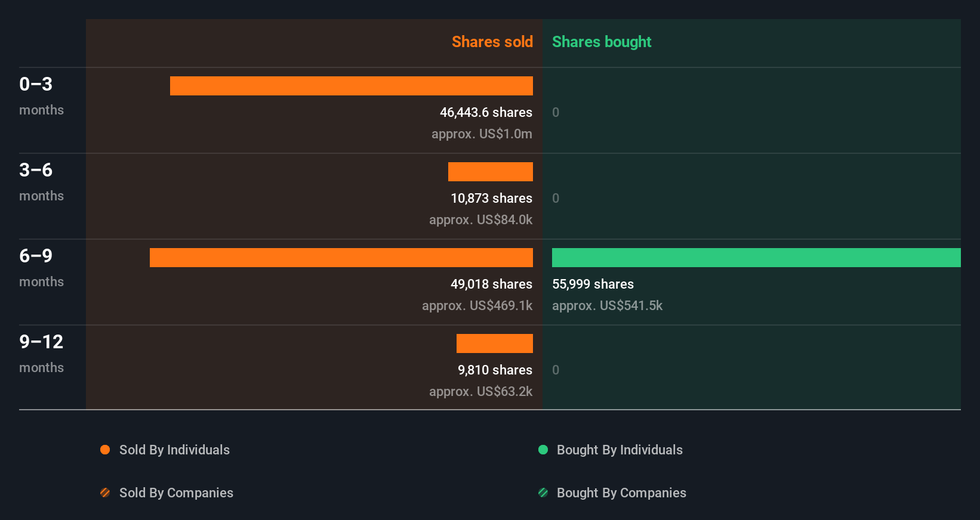Click the 10,873 shares value
The image size is (980, 520).
(x=491, y=199)
